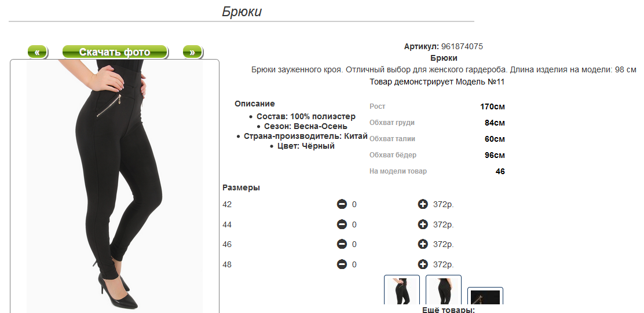Click the bold Брюки product title

(444, 58)
